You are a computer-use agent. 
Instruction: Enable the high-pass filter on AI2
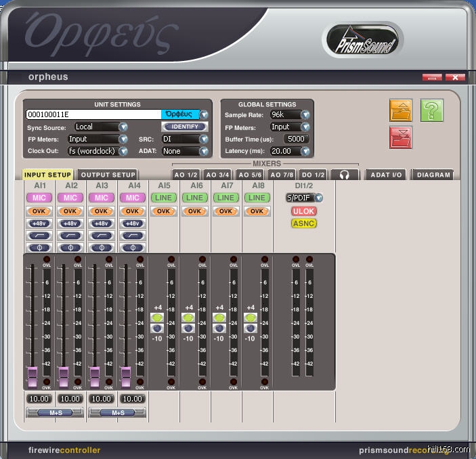point(70,236)
